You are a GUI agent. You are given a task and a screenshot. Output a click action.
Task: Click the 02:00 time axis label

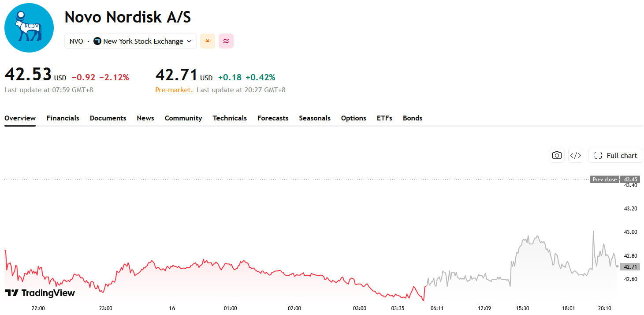(294, 308)
